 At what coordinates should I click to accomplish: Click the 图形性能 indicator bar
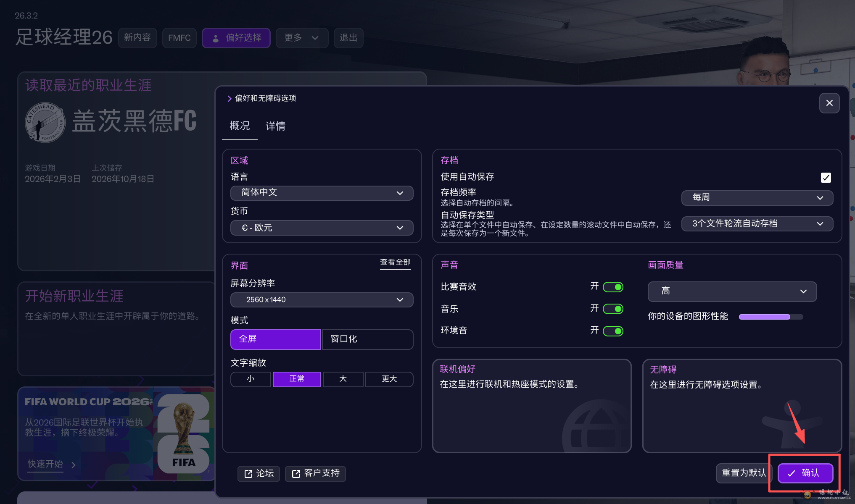[771, 317]
